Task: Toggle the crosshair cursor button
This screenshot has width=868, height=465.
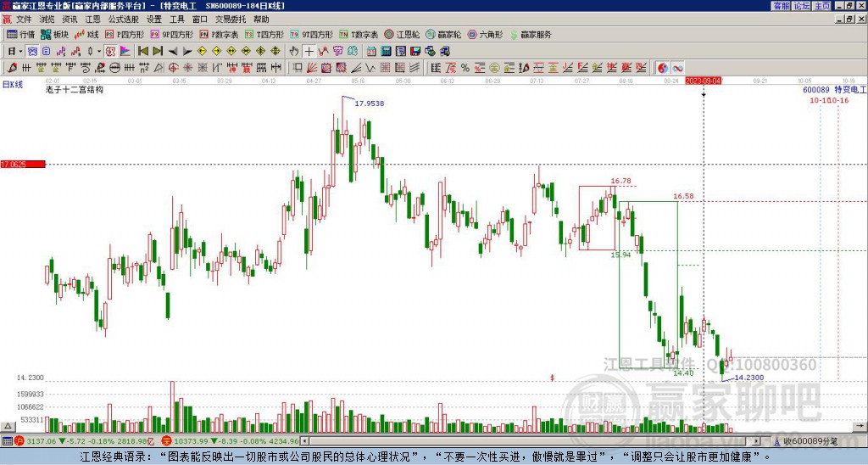Action: (x=309, y=51)
